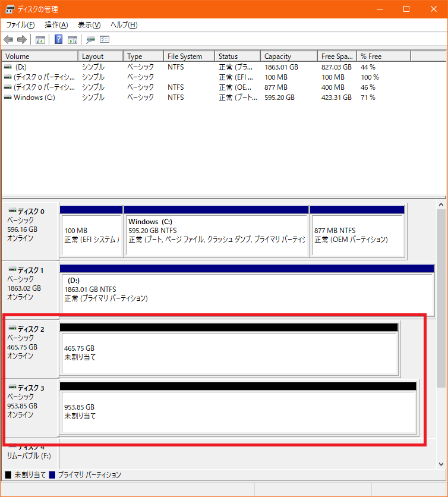The height and width of the screenshot is (497, 448).
Task: Sort by the Type column header
Action: 144,56
